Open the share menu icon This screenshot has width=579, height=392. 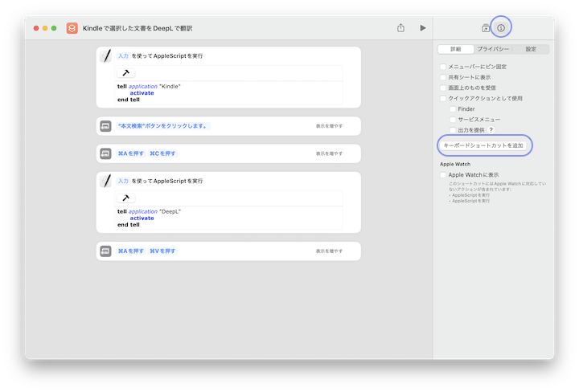pyautogui.click(x=400, y=28)
